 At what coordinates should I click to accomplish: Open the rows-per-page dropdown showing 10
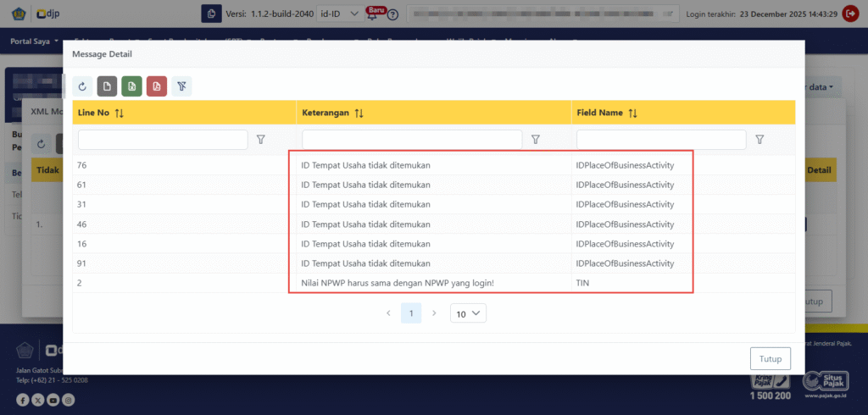tap(468, 313)
